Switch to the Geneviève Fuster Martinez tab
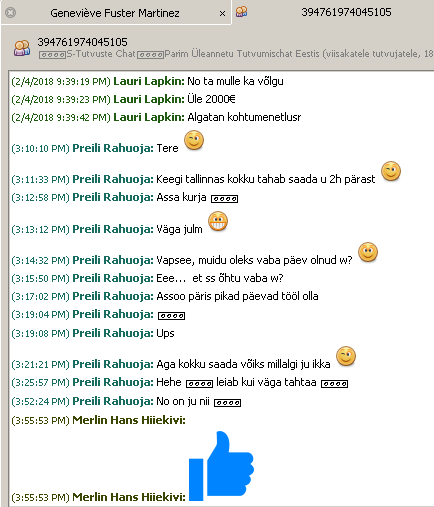The image size is (434, 507). pos(115,13)
